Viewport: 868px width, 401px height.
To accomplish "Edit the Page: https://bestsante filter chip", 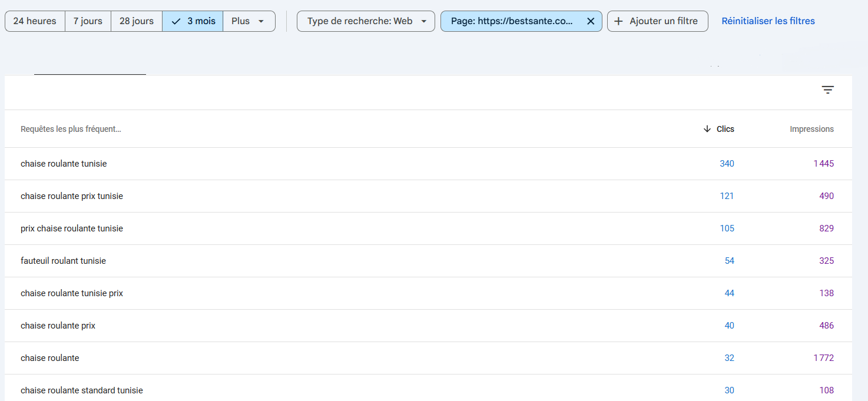I will click(x=511, y=21).
